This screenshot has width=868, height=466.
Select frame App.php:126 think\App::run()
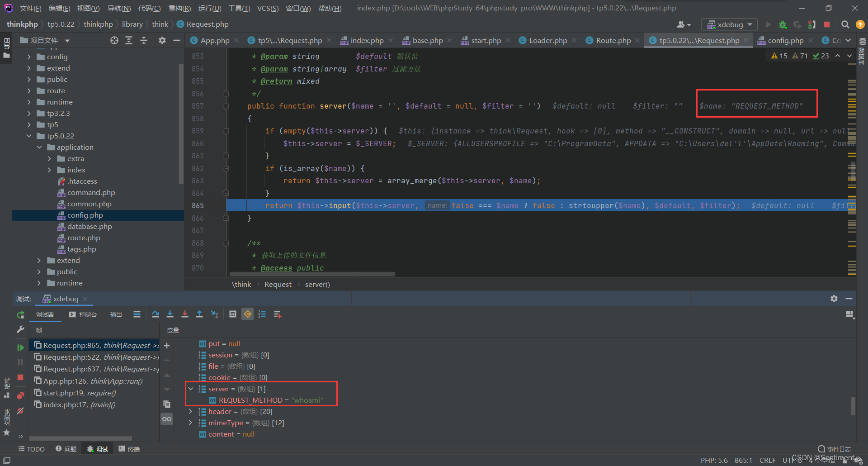point(94,381)
